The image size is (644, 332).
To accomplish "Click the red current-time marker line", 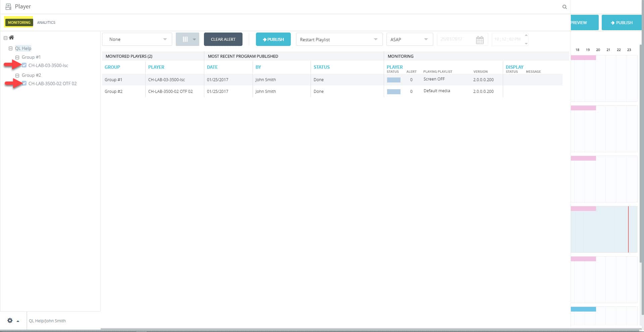I will click(x=628, y=229).
